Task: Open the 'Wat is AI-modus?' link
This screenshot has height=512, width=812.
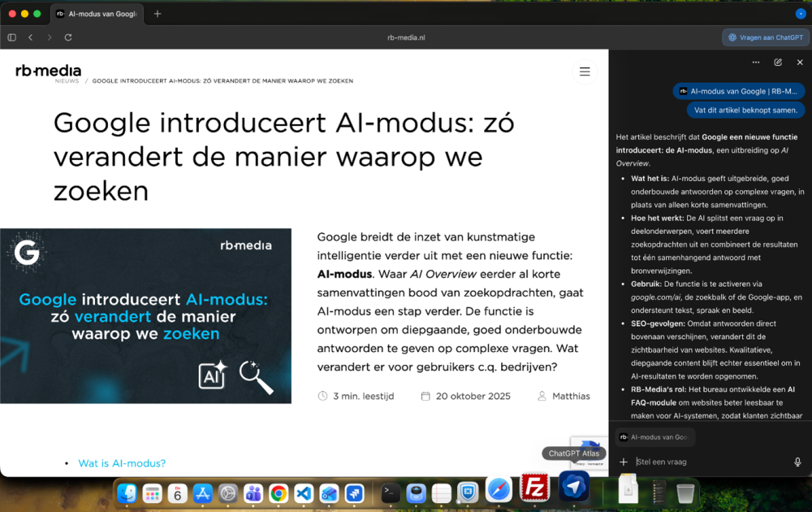Action: click(x=122, y=462)
